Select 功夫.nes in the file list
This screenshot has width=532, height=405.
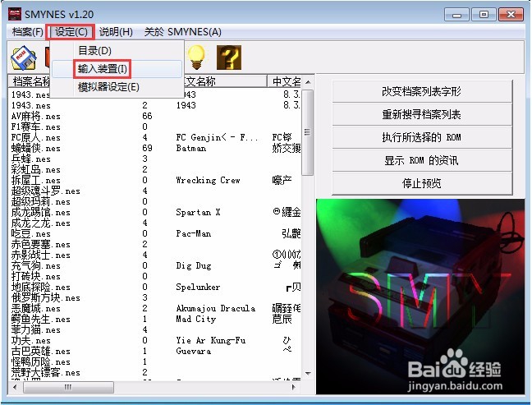tap(31, 340)
